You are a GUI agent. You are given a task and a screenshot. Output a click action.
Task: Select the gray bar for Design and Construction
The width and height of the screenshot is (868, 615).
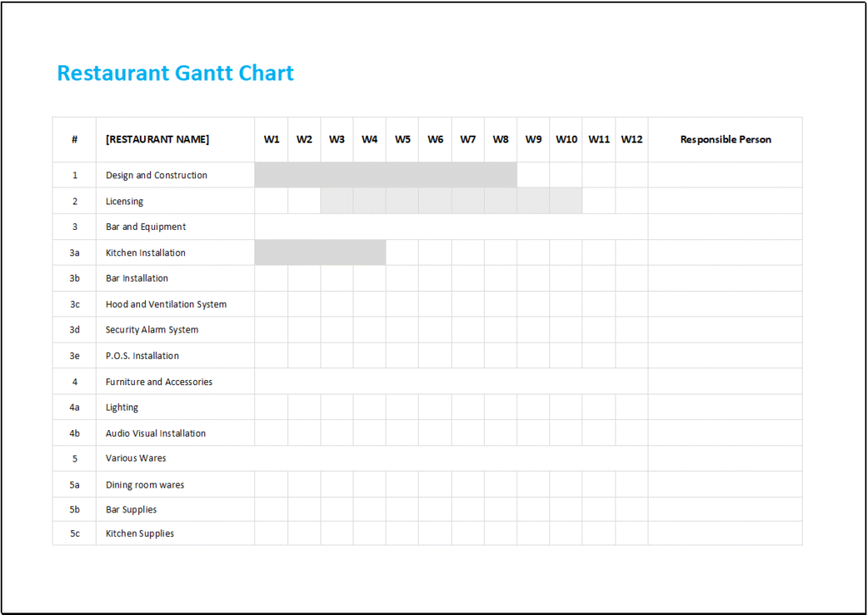coord(386,175)
